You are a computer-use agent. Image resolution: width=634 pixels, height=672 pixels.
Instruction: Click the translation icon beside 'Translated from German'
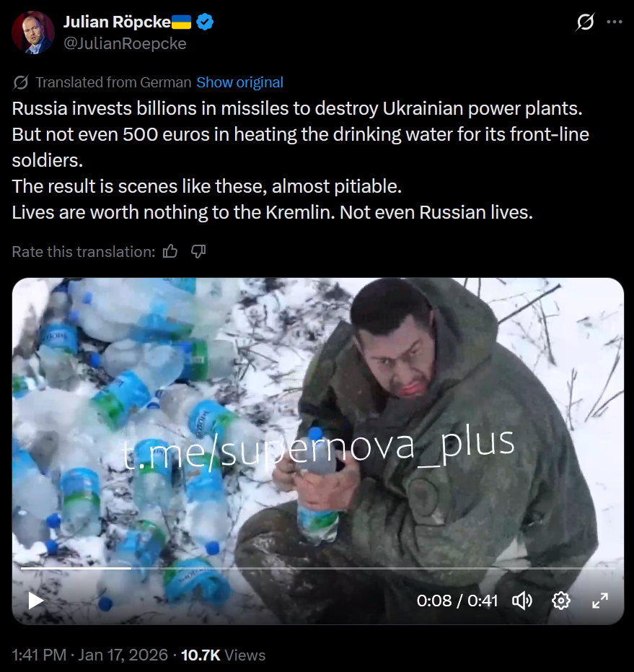[21, 82]
